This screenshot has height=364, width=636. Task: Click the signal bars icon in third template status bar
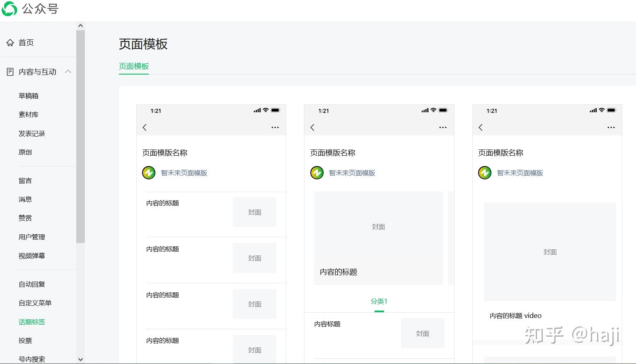pyautogui.click(x=593, y=110)
